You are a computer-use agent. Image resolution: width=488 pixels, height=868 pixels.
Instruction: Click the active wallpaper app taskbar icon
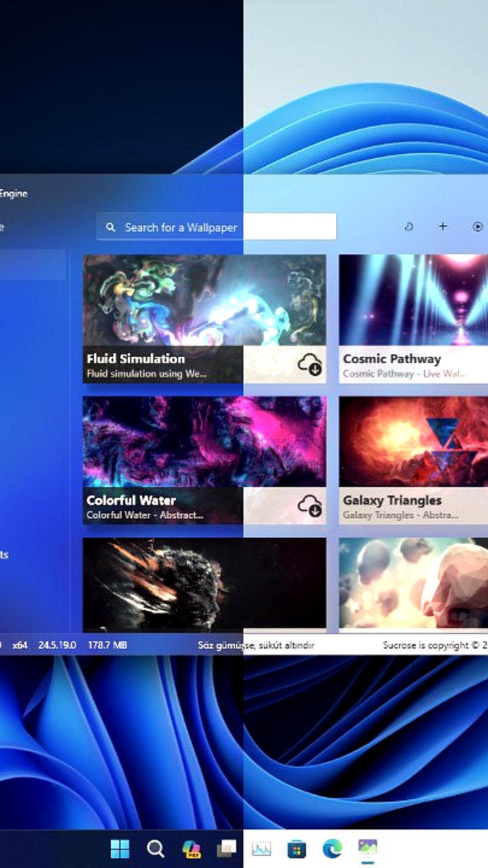pyautogui.click(x=367, y=848)
